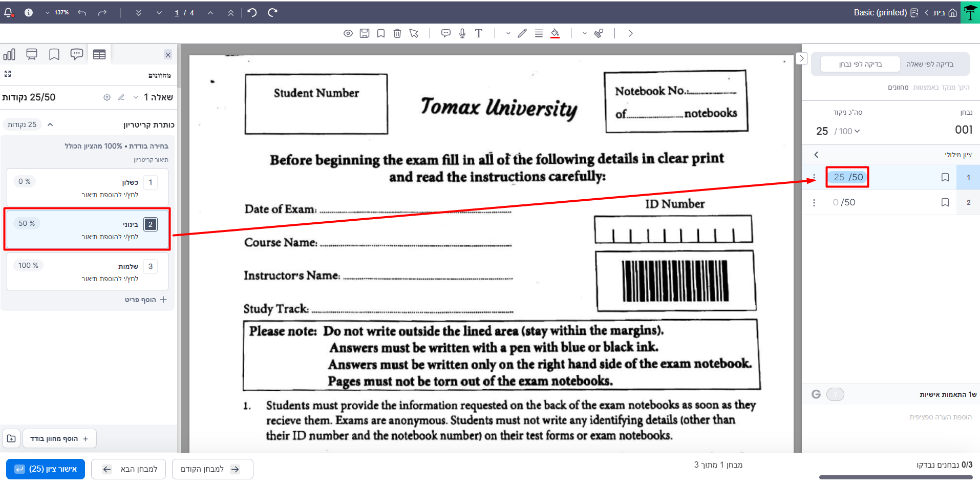Collapse the כותרת קריטריון criterion section
Image resolution: width=980 pixels, height=485 pixels.
(50, 124)
